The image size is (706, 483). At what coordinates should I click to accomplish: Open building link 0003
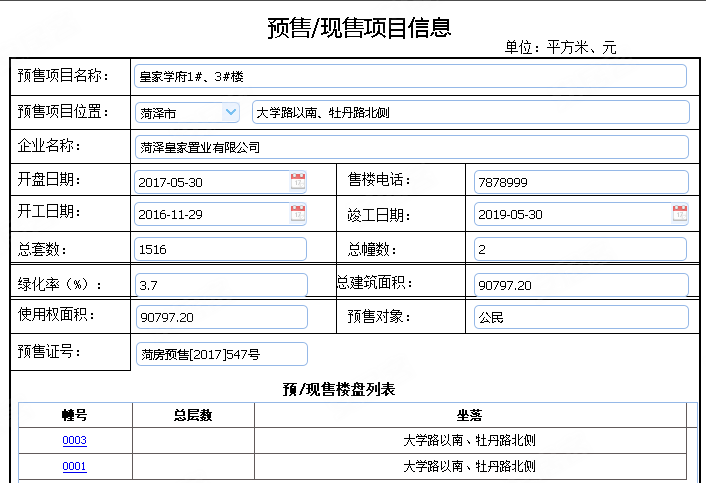pyautogui.click(x=74, y=440)
